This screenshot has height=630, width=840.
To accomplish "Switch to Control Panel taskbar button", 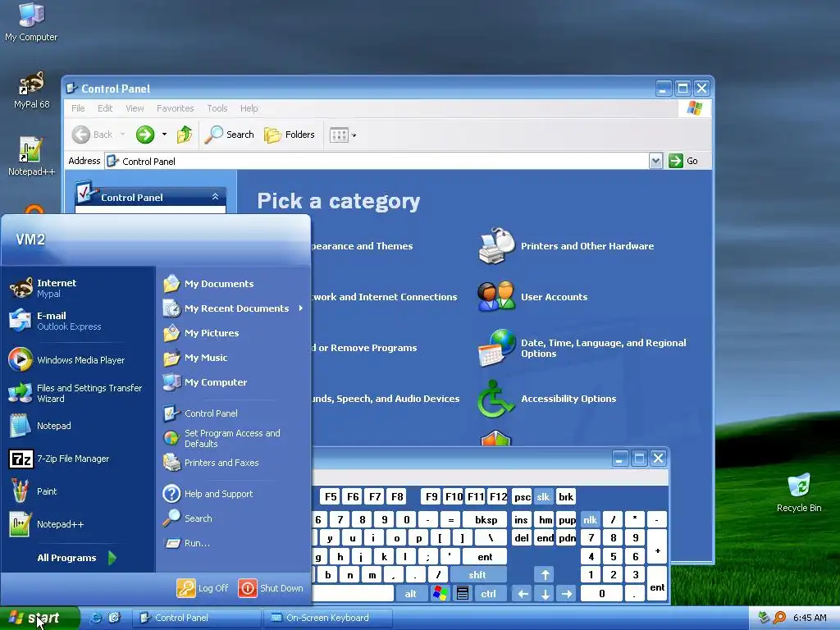I will coord(196,618).
